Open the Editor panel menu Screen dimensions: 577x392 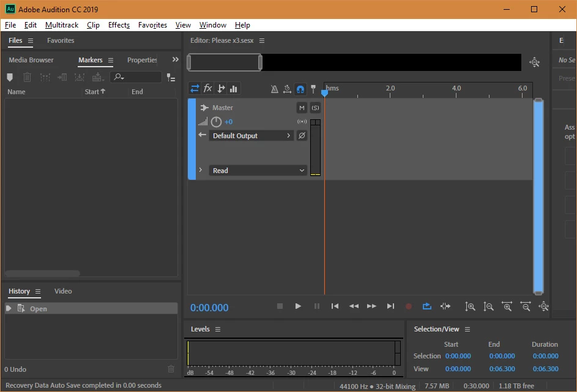[x=262, y=40]
